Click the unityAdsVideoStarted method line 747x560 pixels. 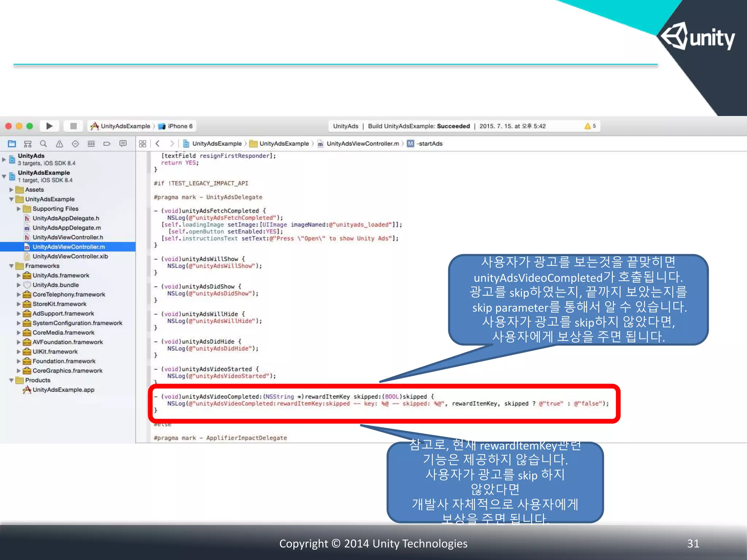tap(206, 369)
